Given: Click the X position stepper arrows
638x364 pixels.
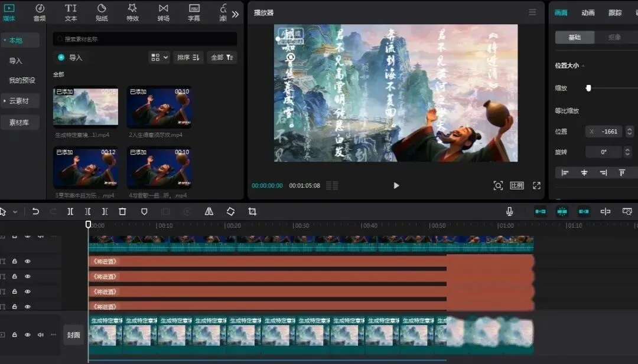Looking at the screenshot, I should 630,131.
